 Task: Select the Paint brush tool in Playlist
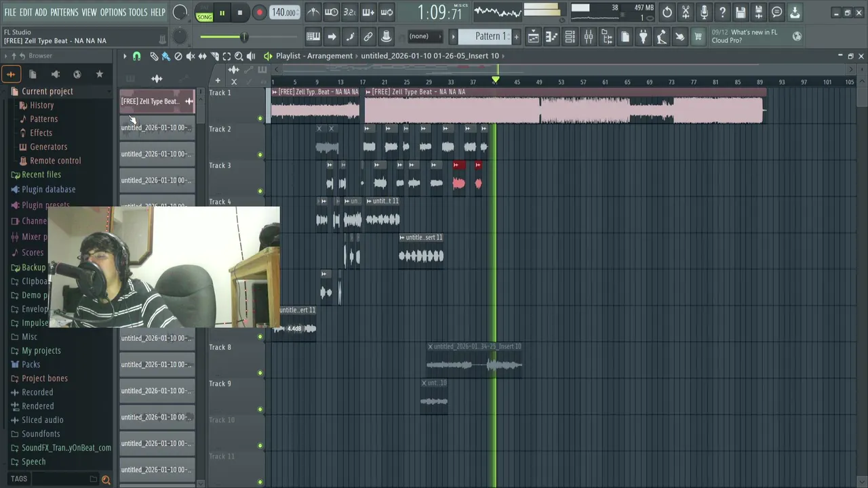click(166, 56)
